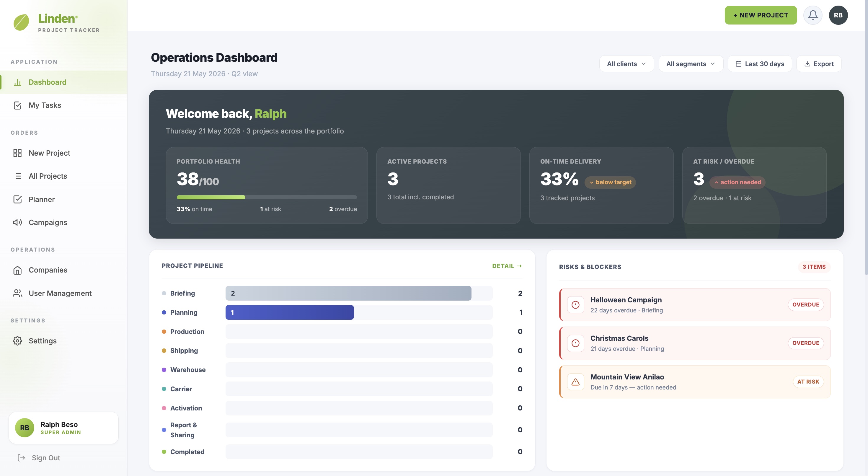The height and width of the screenshot is (476, 868).
Task: Click the Companies building icon
Action: (x=17, y=270)
